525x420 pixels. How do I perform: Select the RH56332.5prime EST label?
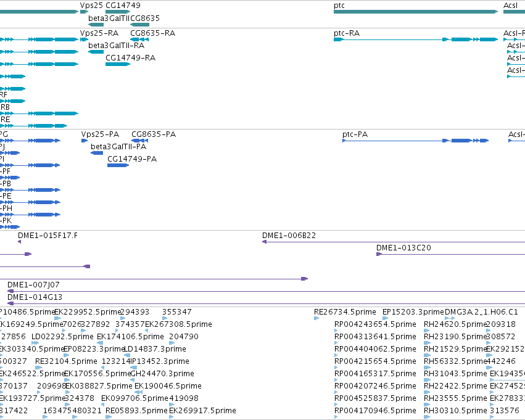click(x=455, y=361)
